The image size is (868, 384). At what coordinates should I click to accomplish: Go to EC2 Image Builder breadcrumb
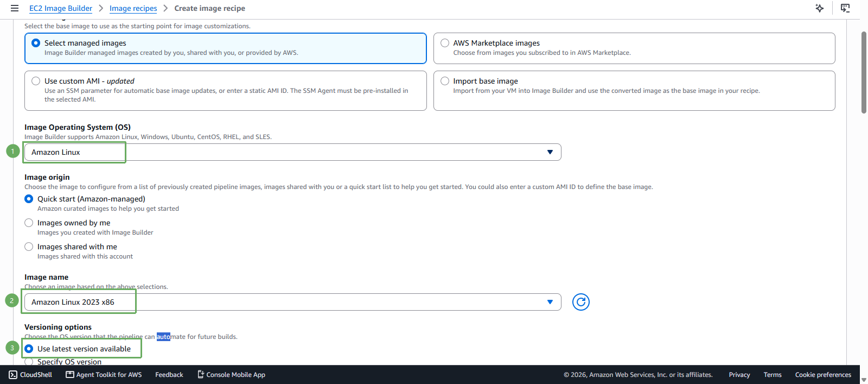pos(61,8)
